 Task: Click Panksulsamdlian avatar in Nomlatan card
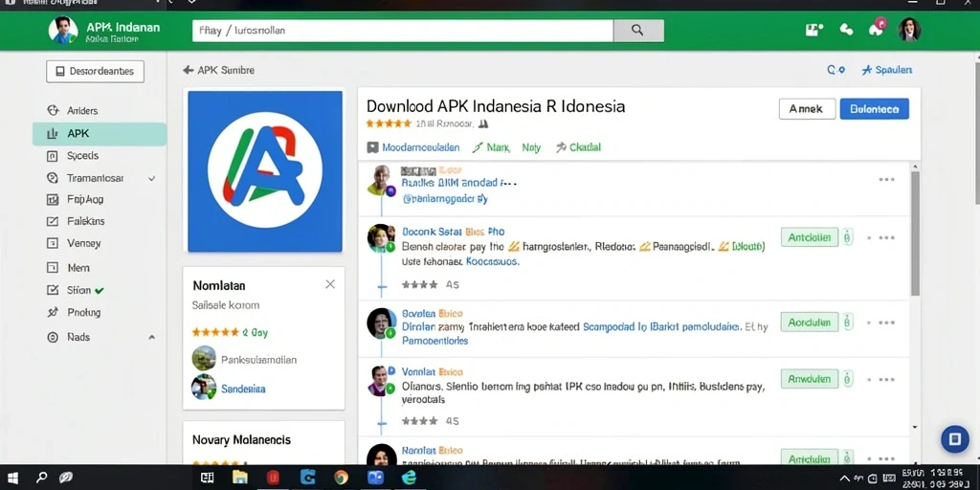pyautogui.click(x=204, y=358)
